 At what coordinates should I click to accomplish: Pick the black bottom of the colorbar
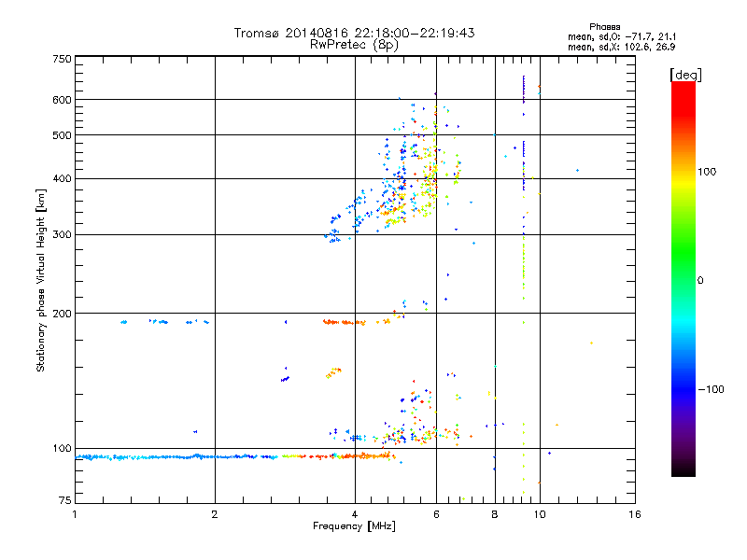pyautogui.click(x=683, y=471)
